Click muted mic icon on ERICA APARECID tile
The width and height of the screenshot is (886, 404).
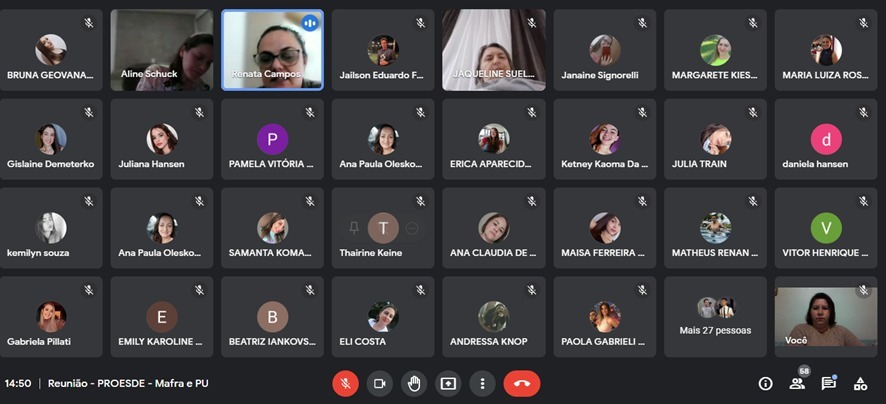[x=531, y=112]
